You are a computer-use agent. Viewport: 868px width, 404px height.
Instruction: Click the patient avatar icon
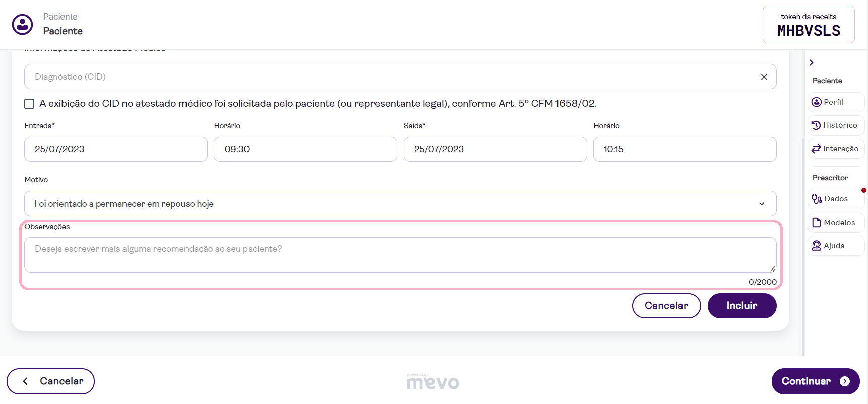(23, 24)
